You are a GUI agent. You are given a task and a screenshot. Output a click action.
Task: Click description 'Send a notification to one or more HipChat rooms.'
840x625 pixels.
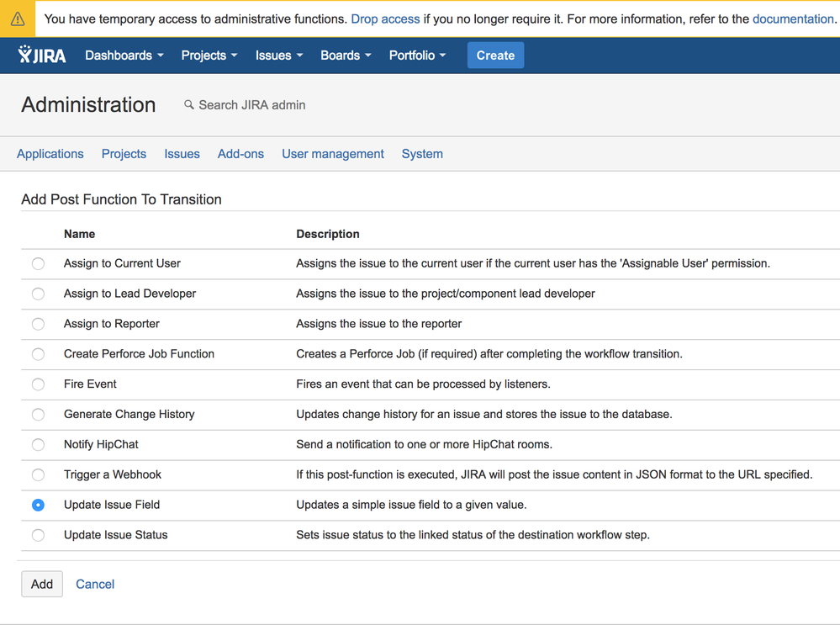pos(425,444)
